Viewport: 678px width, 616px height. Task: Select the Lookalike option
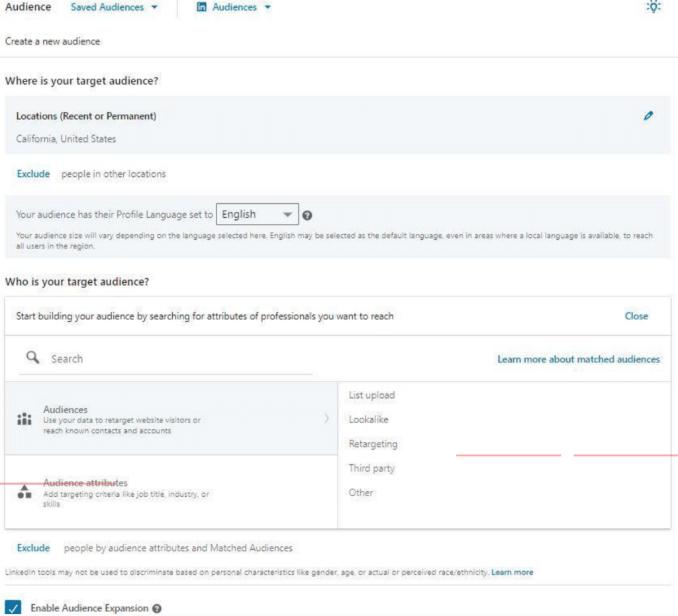(369, 419)
